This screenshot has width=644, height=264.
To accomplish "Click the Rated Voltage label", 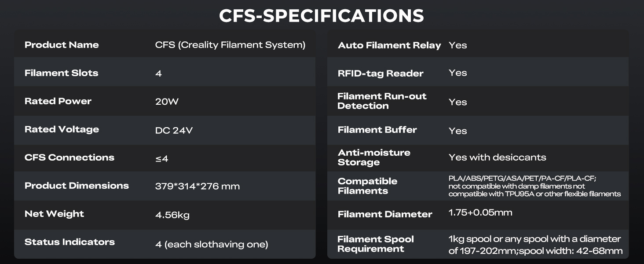I will 62,129.
